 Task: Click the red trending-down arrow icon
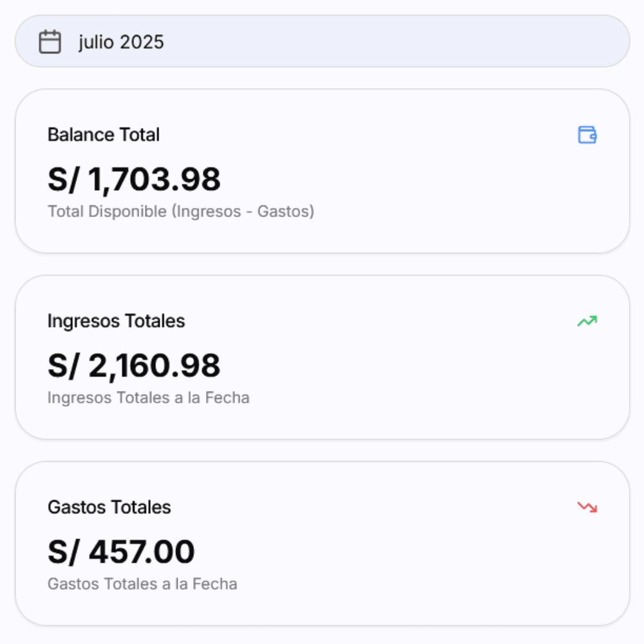tap(587, 507)
